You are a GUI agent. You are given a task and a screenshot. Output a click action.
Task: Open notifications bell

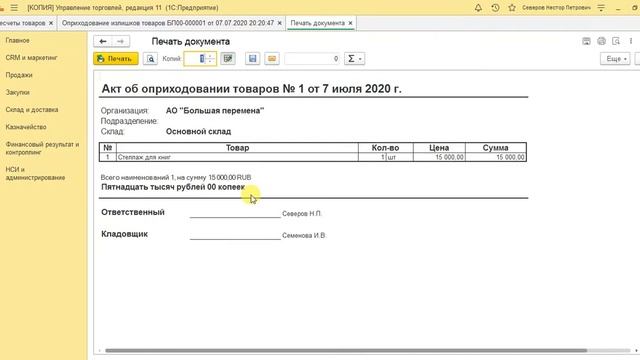pos(478,8)
